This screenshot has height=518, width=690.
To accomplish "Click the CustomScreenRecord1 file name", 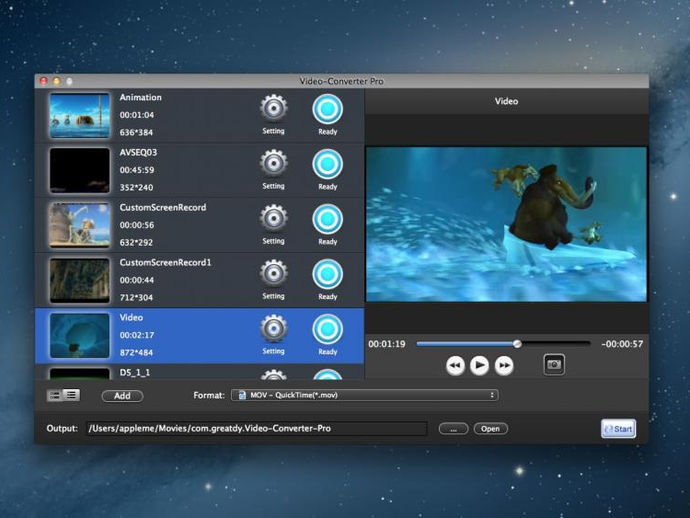I will 165,262.
